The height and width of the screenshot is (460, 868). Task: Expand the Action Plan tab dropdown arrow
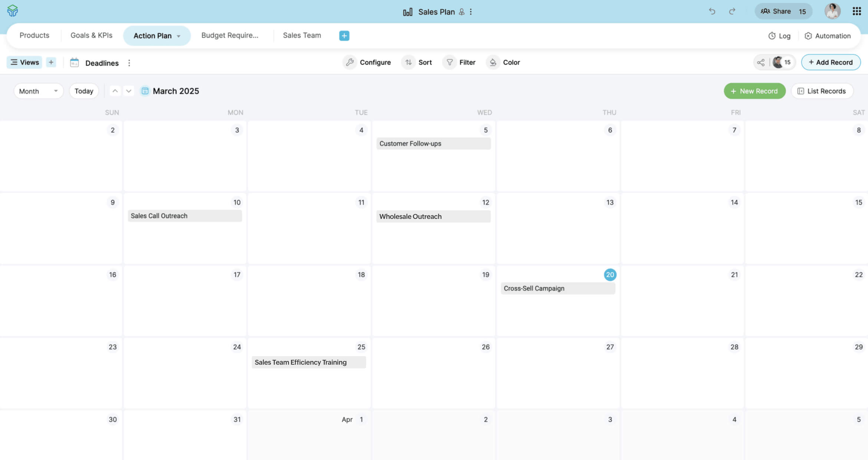[x=179, y=36]
